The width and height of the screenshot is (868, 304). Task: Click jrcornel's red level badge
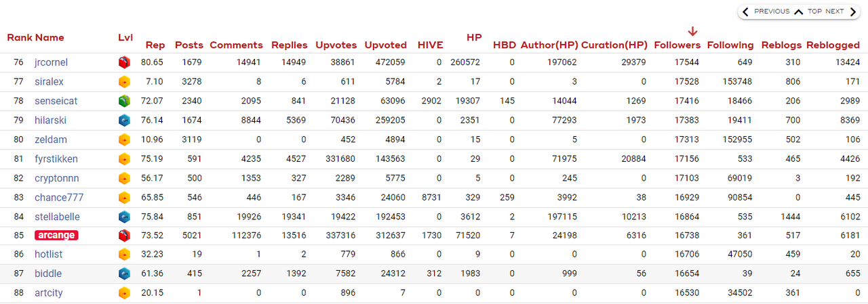[x=123, y=62]
